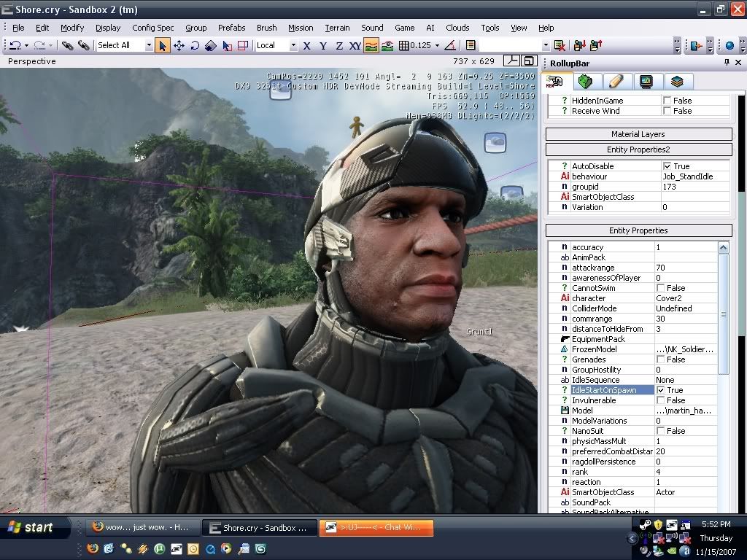
Task: Expand the toolbar options chevron left of the door icon
Action: [677, 46]
